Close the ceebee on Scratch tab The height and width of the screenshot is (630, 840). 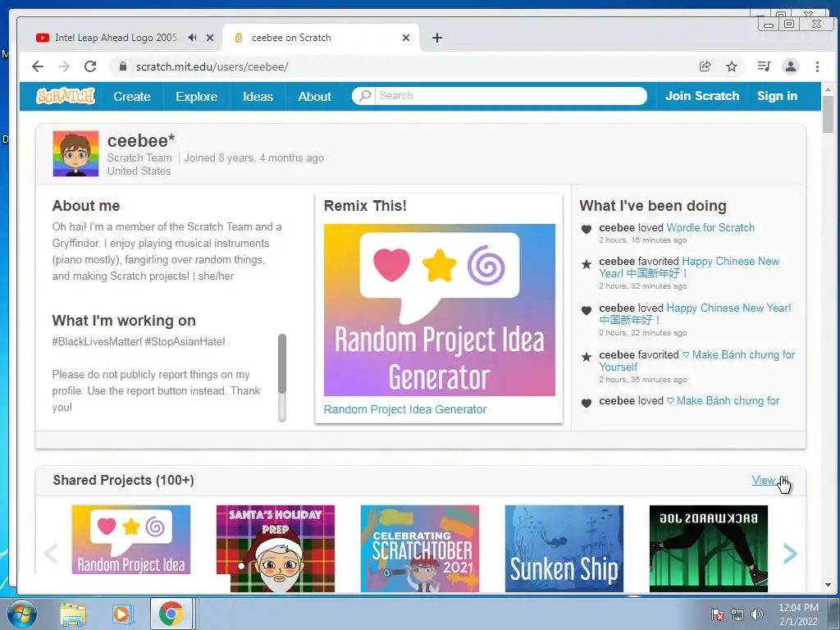tap(405, 38)
